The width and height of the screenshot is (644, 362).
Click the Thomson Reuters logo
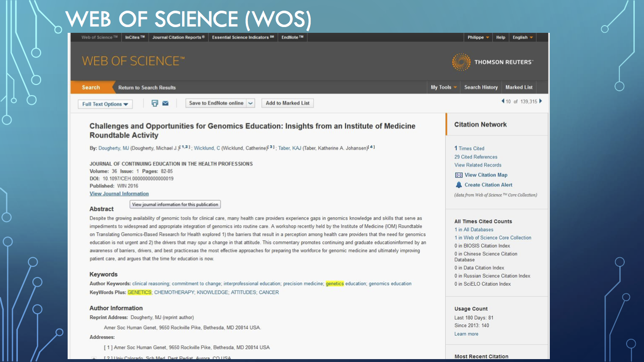click(493, 62)
